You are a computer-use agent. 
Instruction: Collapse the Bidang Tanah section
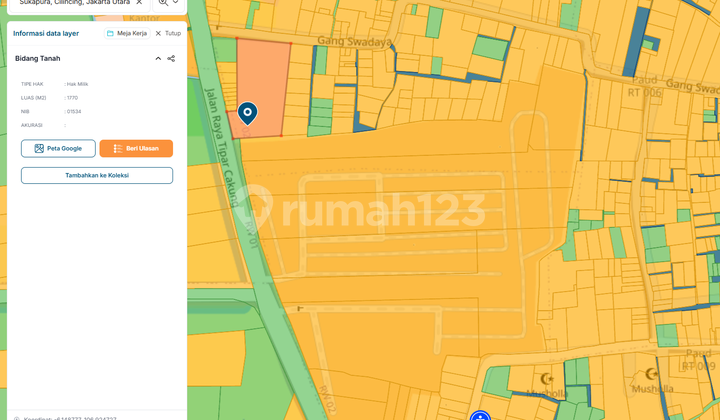point(158,59)
